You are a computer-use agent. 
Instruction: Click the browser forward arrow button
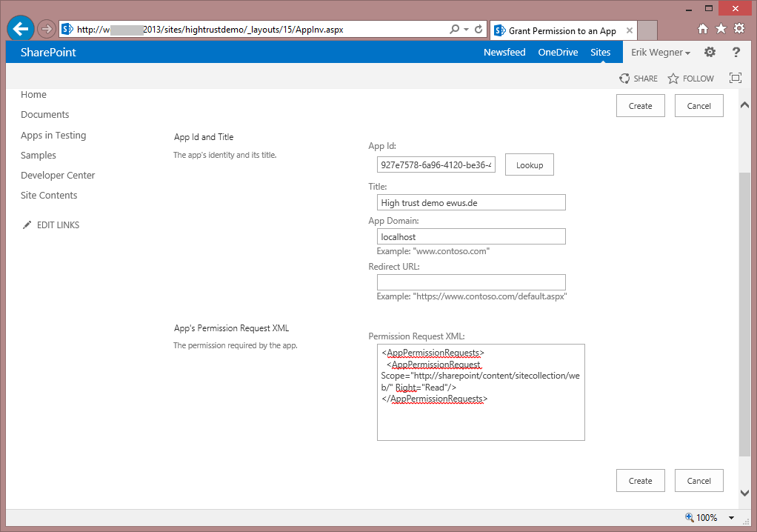(46, 30)
